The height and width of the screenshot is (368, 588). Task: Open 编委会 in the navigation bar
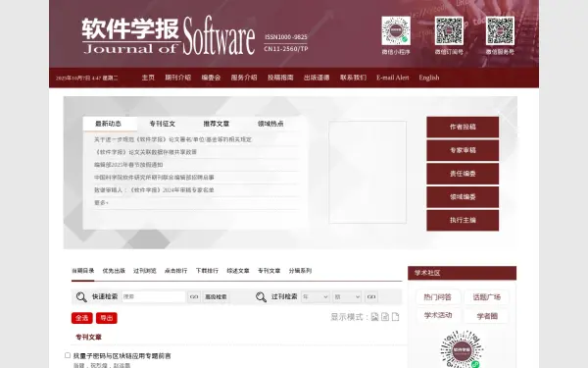pyautogui.click(x=211, y=78)
